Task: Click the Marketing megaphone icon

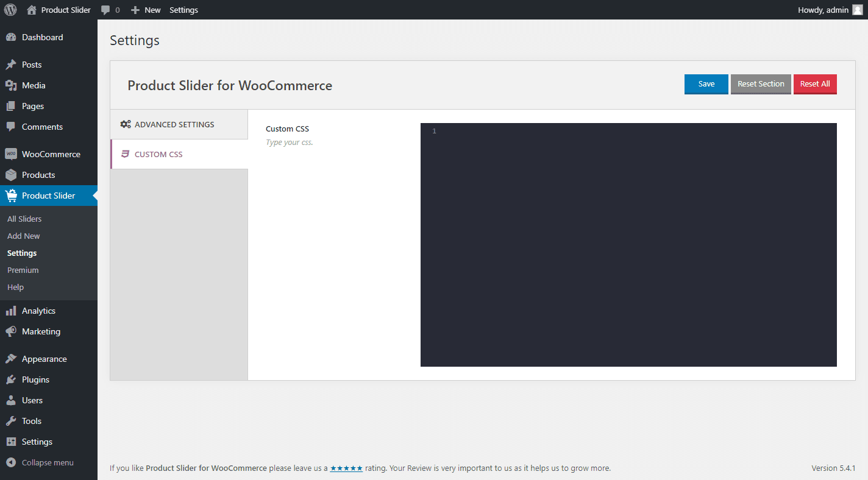Action: click(11, 331)
